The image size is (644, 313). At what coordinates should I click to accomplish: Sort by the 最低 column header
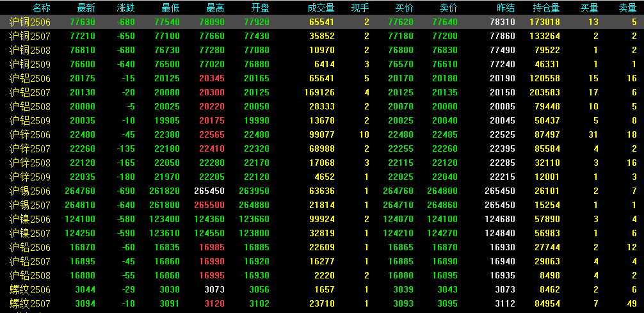[170, 8]
